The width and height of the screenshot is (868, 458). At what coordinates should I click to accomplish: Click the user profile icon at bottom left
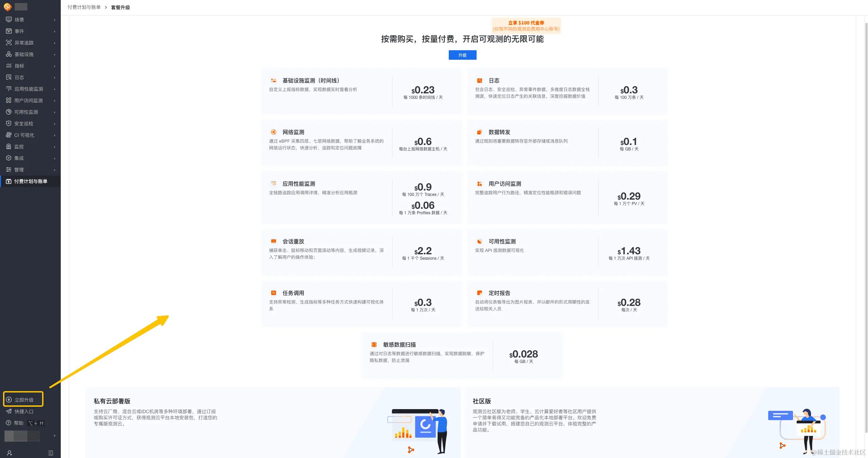pos(10,453)
